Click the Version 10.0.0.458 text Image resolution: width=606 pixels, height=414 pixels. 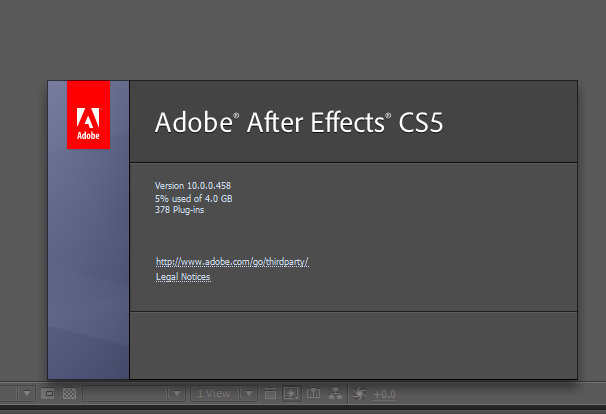193,186
